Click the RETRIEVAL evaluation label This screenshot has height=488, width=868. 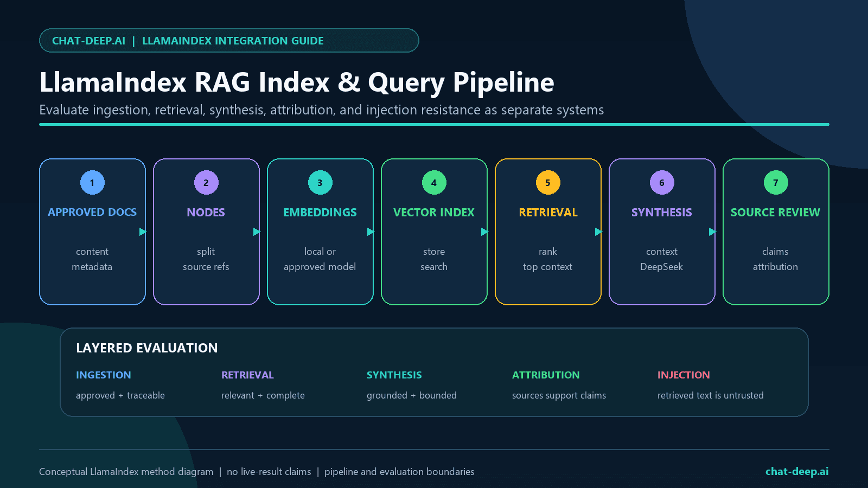pyautogui.click(x=247, y=375)
